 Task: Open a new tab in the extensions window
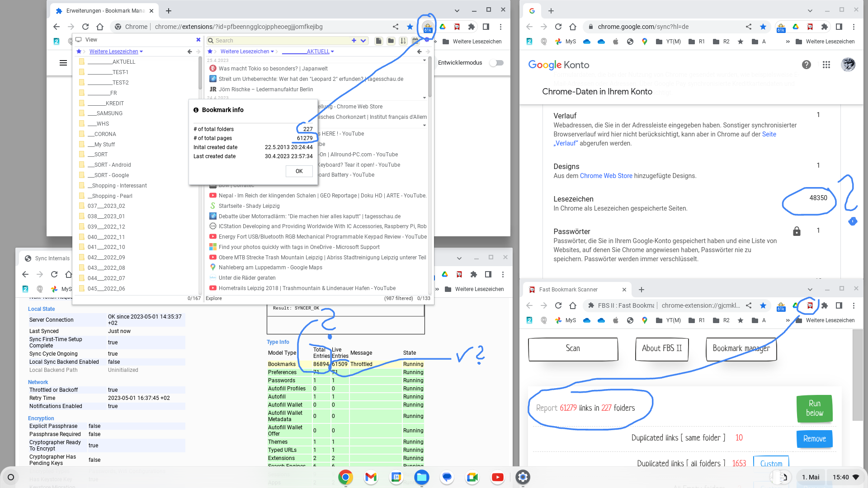169,11
